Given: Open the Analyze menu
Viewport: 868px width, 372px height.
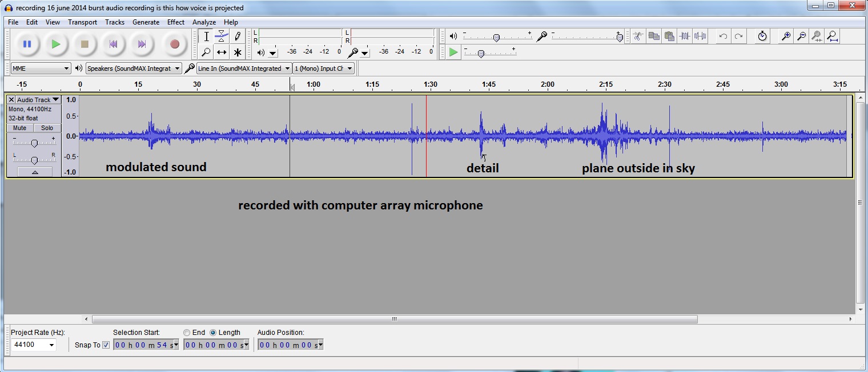Looking at the screenshot, I should [204, 22].
